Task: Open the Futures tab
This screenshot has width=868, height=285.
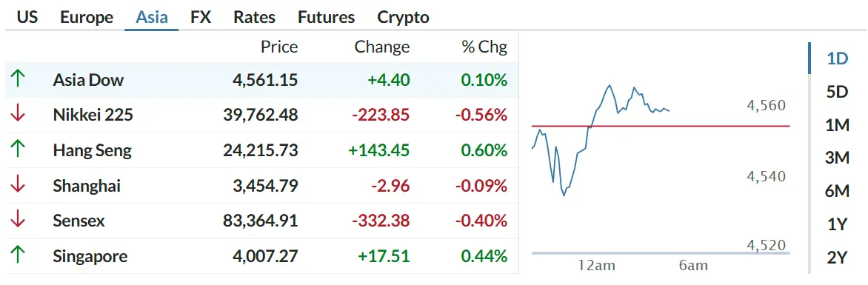Action: click(x=326, y=17)
